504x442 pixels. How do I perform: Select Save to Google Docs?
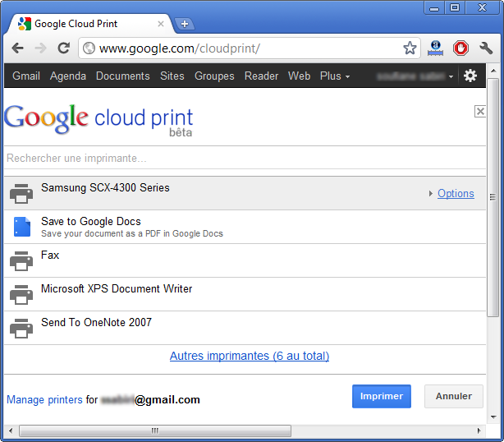click(x=245, y=227)
